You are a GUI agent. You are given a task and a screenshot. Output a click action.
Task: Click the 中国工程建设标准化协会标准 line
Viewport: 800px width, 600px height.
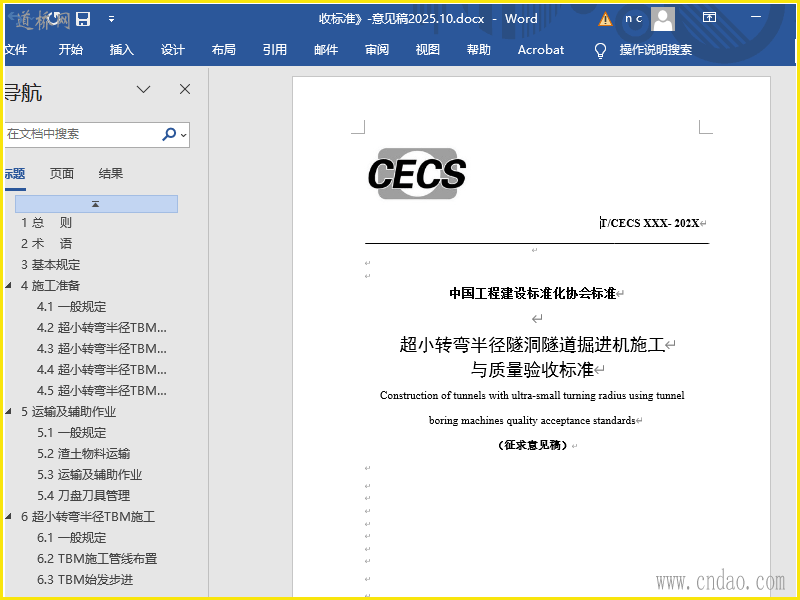[x=532, y=293]
